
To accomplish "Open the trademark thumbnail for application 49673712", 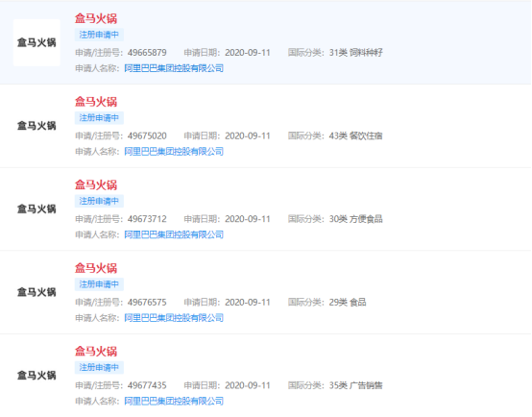I will click(x=36, y=208).
